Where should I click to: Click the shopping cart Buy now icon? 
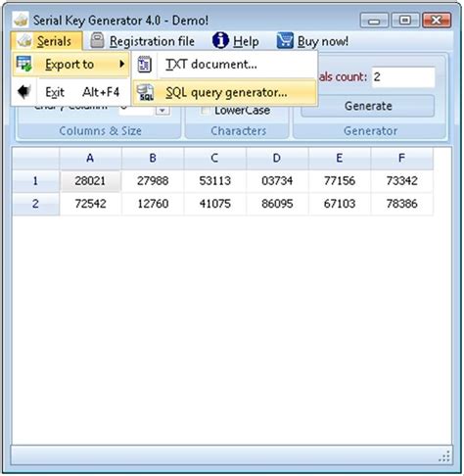[285, 40]
